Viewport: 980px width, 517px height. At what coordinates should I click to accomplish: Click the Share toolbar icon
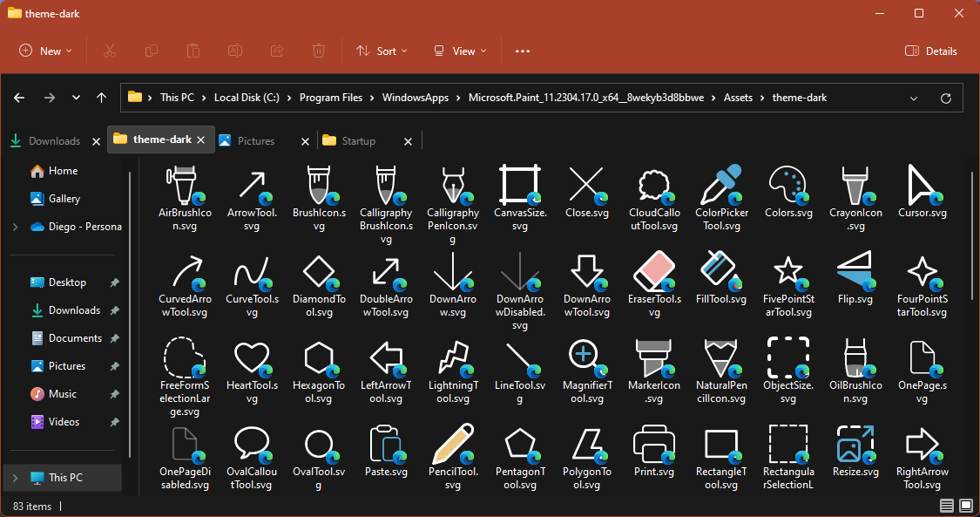tap(277, 51)
